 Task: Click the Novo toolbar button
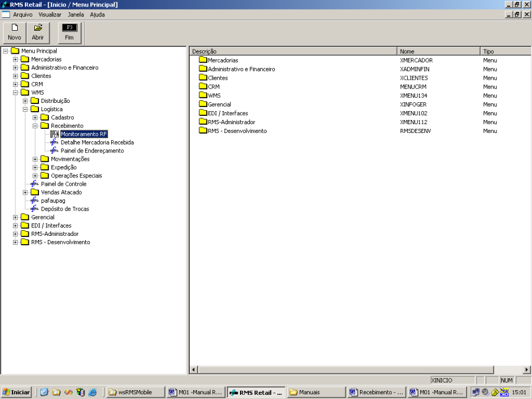pos(15,33)
